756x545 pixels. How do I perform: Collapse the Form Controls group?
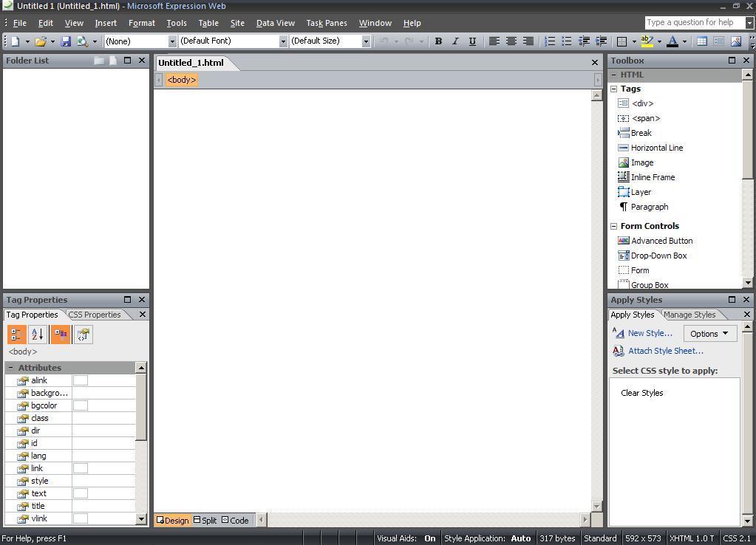coord(614,227)
